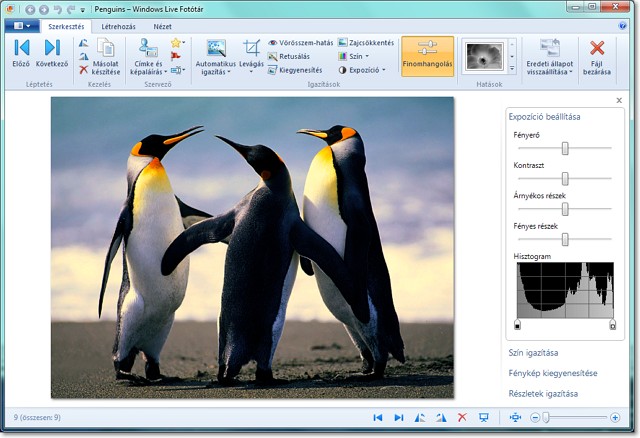Switch to the Létrehozás tab
The height and width of the screenshot is (438, 640).
pos(118,27)
